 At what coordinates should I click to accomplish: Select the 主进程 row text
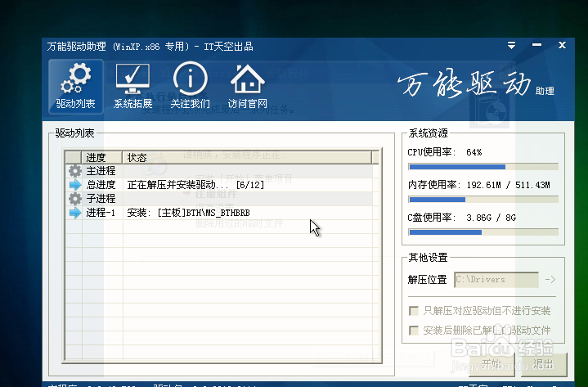(101, 171)
